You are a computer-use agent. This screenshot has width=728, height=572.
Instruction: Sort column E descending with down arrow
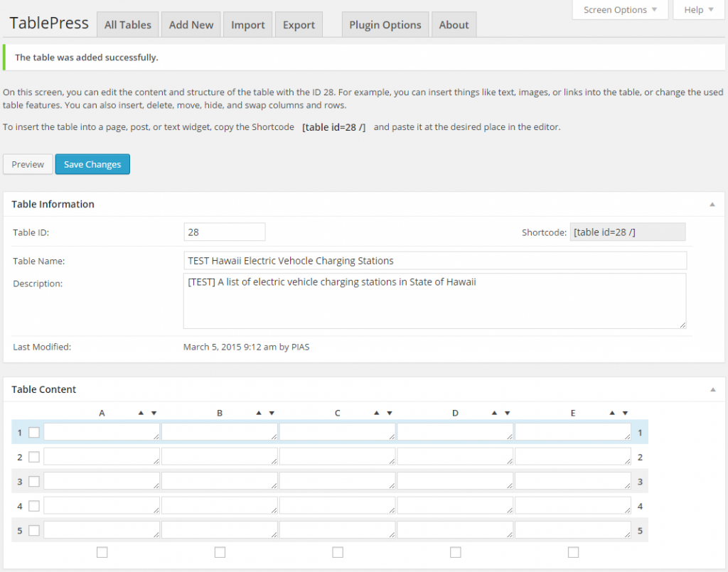click(x=625, y=413)
